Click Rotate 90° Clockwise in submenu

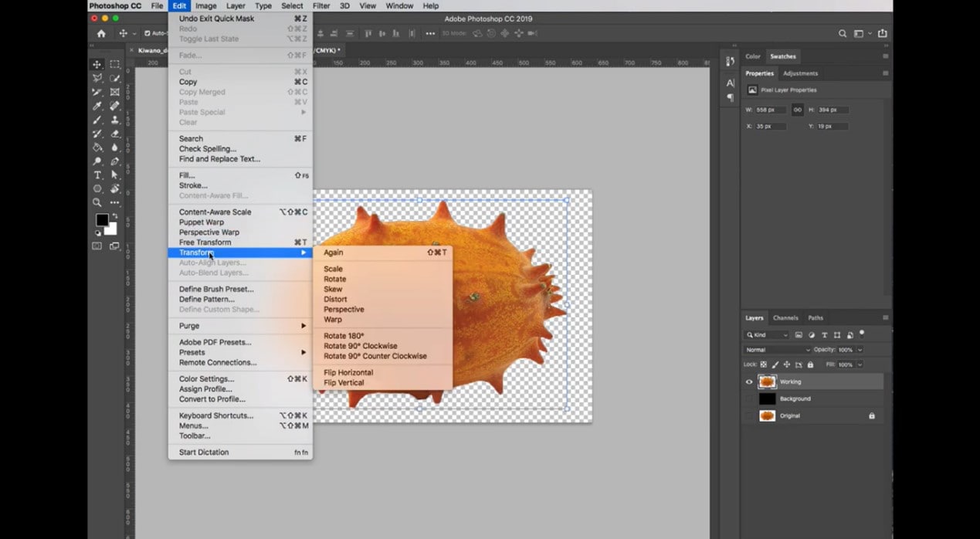pos(361,347)
